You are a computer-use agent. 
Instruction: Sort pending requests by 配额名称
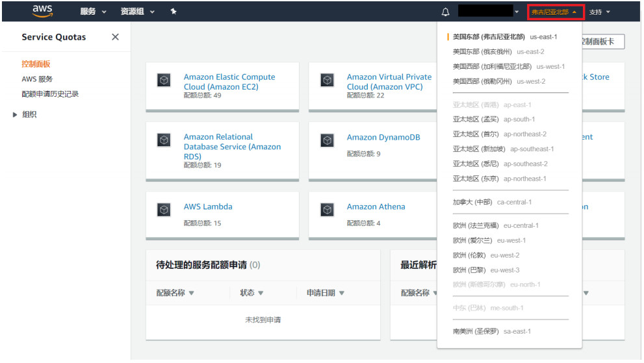tap(175, 293)
